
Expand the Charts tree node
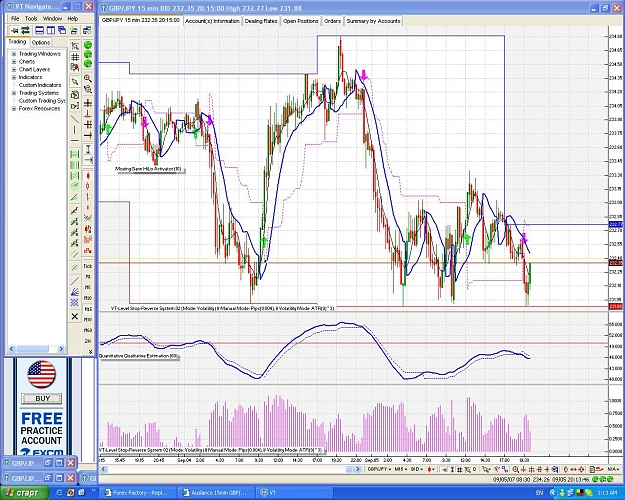[x=14, y=62]
